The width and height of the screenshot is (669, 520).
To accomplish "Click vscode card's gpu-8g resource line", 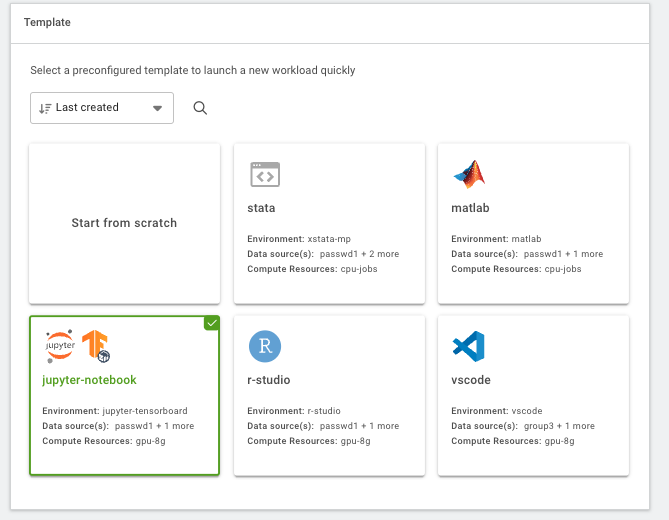I will [x=513, y=441].
